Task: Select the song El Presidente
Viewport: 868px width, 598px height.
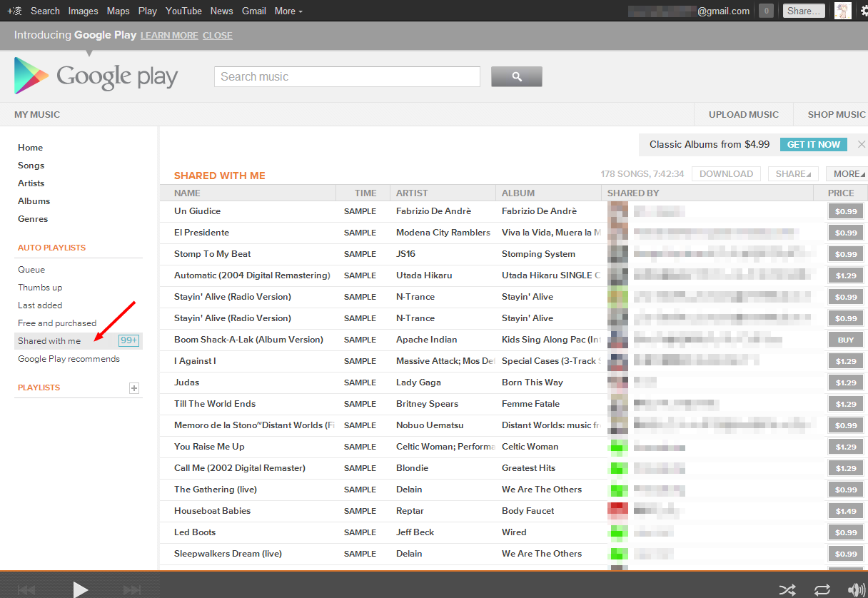Action: [202, 233]
